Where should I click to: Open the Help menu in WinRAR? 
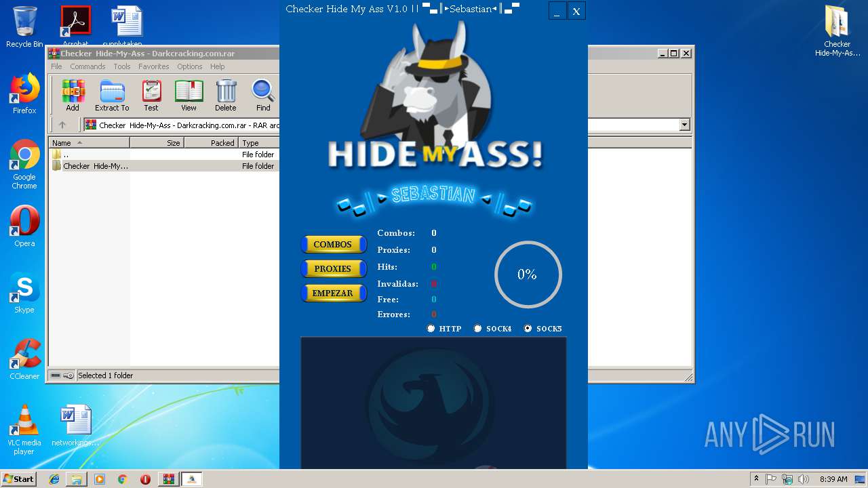click(217, 66)
